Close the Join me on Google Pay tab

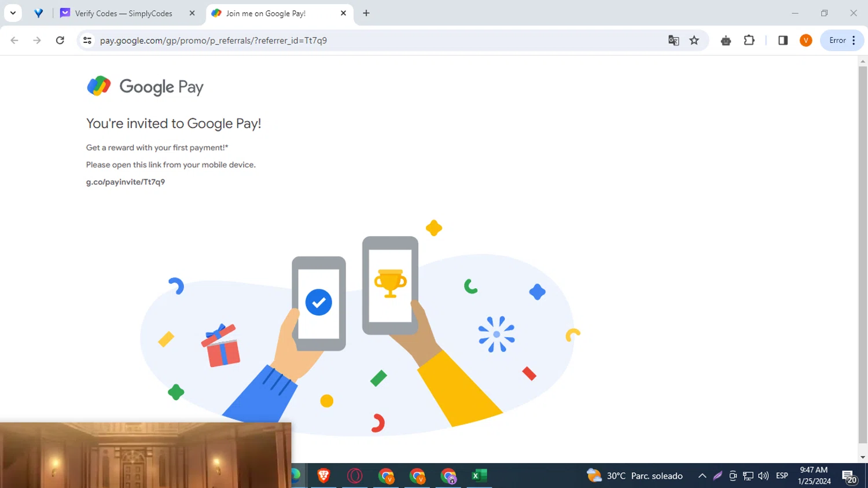(x=343, y=13)
